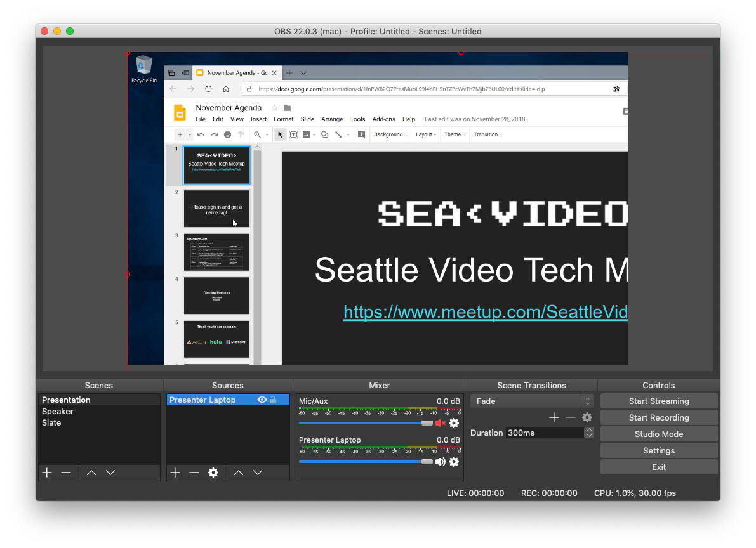Open the Slides File menu
The image size is (756, 548).
(201, 119)
